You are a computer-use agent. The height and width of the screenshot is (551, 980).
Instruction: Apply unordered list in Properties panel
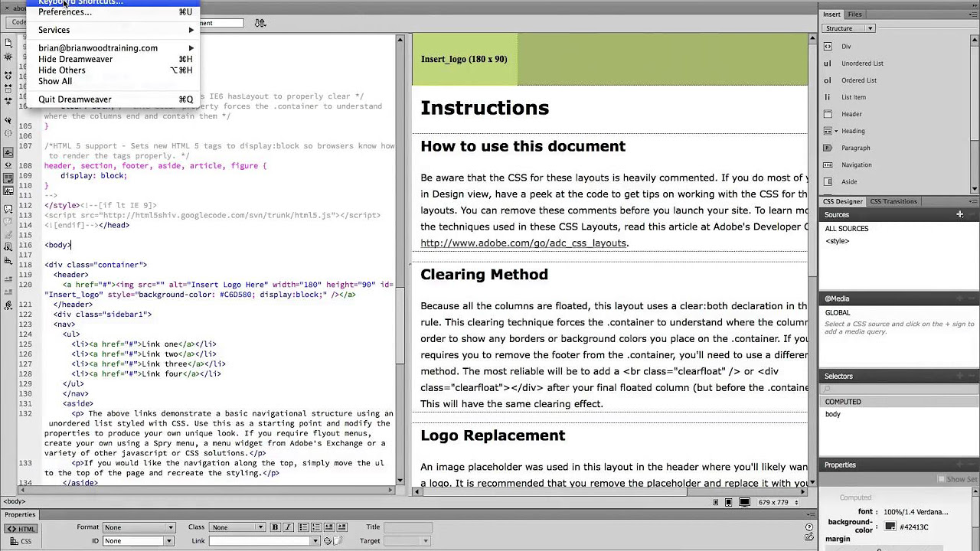303,527
